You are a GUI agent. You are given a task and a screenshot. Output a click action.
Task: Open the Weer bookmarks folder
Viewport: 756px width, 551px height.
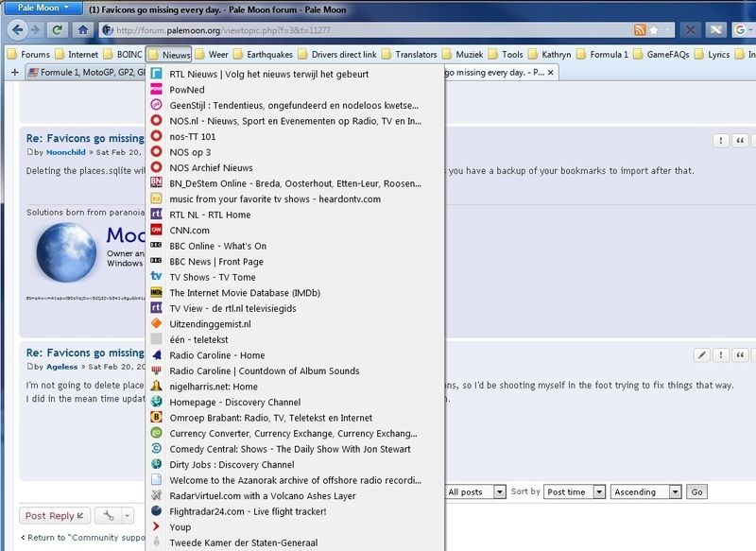click(x=212, y=55)
